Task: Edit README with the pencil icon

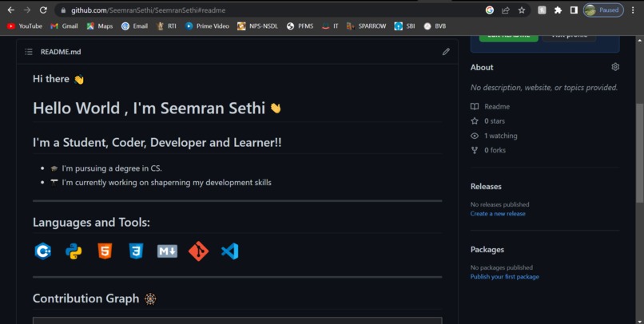Action: click(x=446, y=52)
